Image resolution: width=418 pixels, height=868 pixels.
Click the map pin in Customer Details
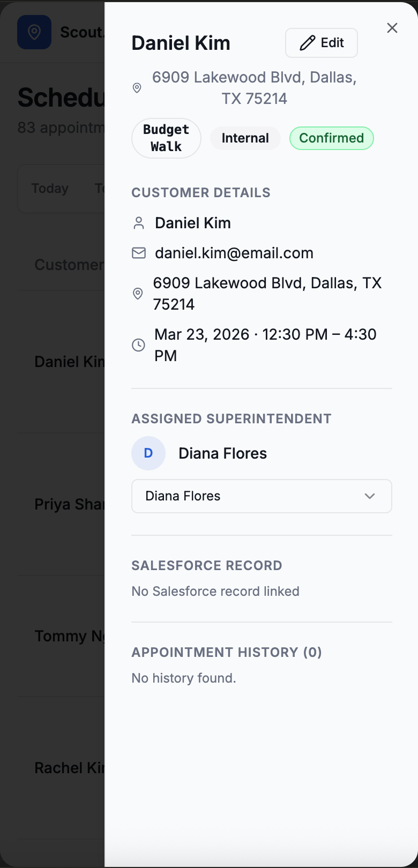tap(138, 294)
